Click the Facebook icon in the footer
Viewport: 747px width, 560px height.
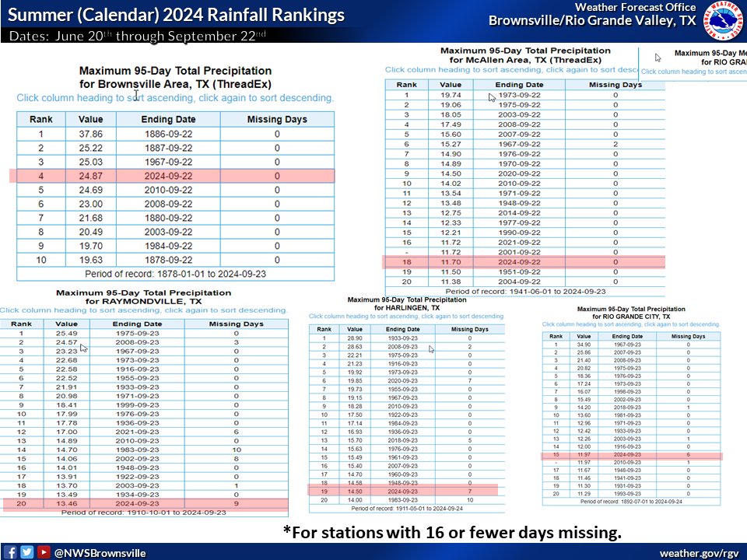coord(11,551)
